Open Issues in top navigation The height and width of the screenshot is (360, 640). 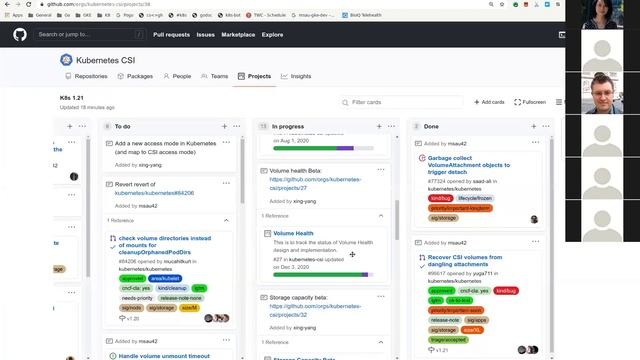point(205,35)
